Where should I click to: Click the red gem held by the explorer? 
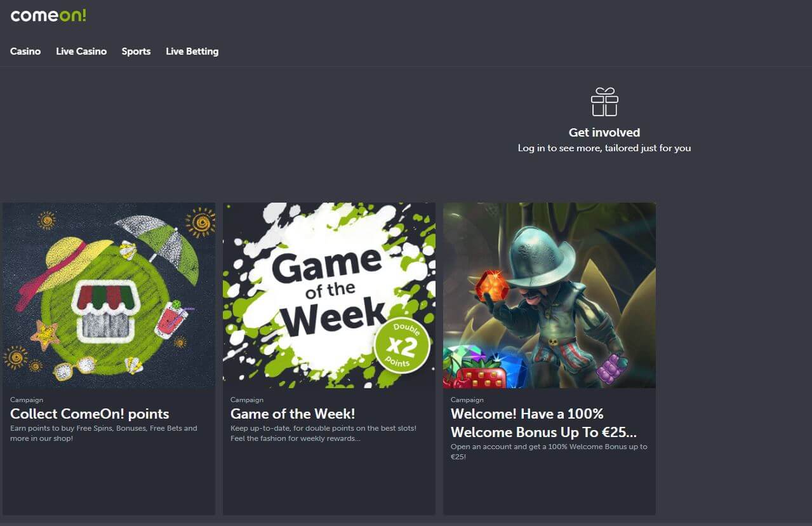point(493,287)
